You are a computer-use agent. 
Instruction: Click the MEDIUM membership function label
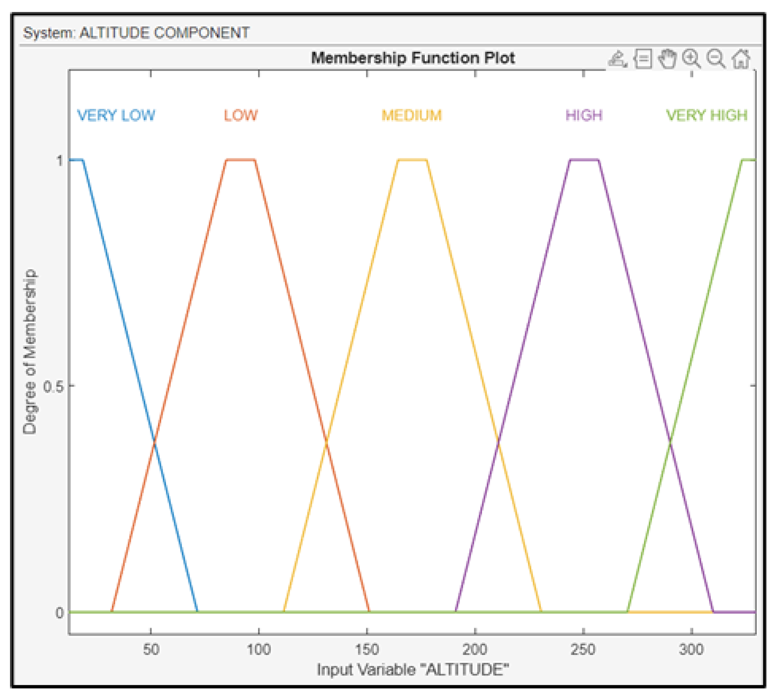click(412, 116)
